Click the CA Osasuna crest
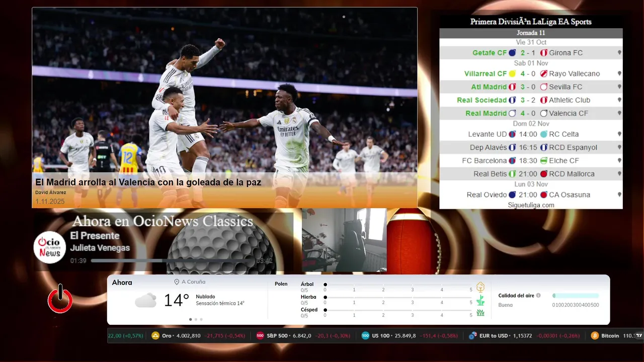644x362 pixels. point(543,195)
